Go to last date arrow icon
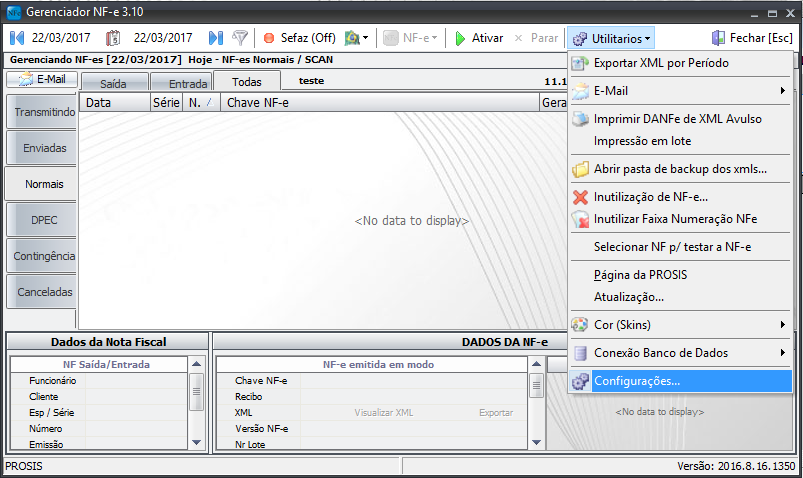 point(216,38)
